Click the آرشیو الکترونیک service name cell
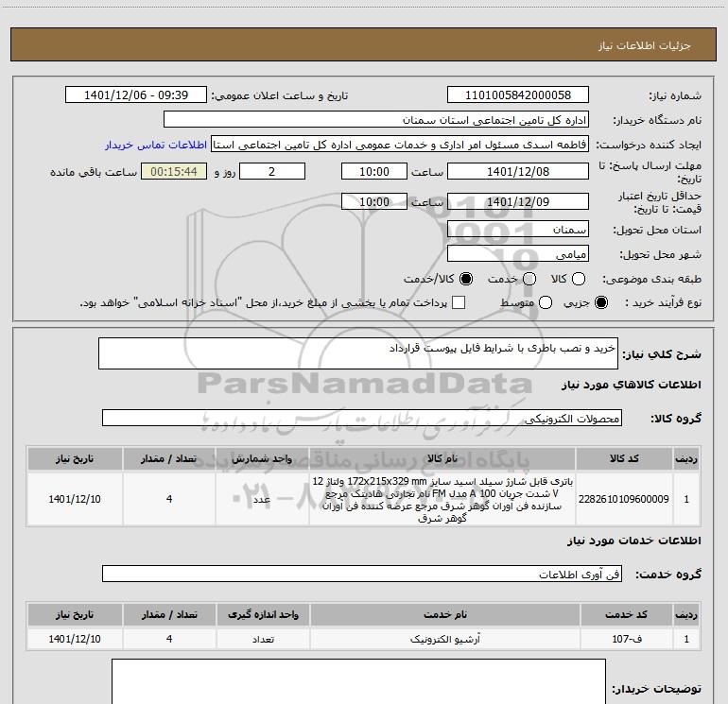The height and width of the screenshot is (704, 728). 444,639
